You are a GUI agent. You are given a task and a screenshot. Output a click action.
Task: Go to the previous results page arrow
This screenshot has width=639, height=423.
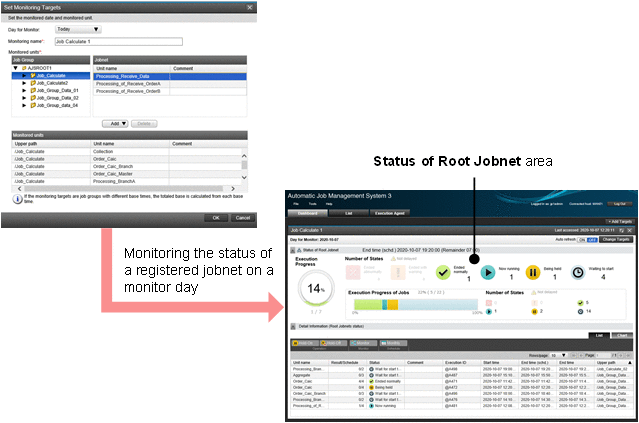coord(581,355)
